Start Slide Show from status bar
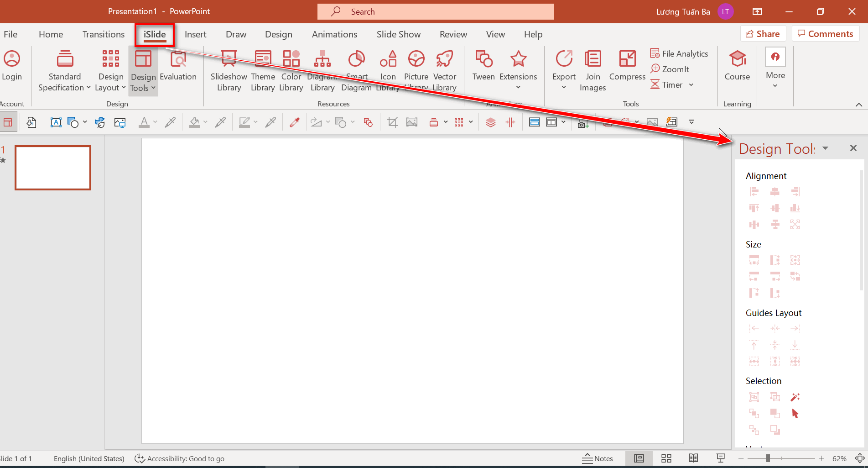868x468 pixels. click(720, 458)
